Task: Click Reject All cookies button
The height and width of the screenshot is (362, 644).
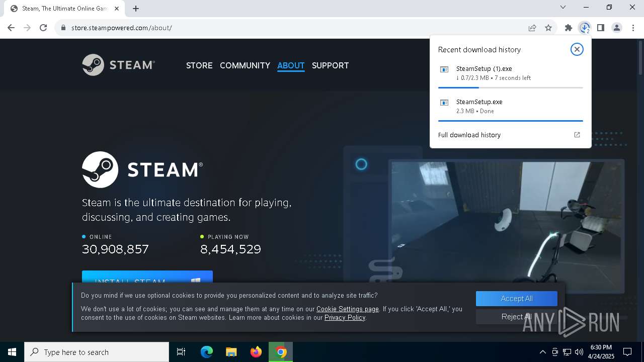Action: (x=517, y=317)
